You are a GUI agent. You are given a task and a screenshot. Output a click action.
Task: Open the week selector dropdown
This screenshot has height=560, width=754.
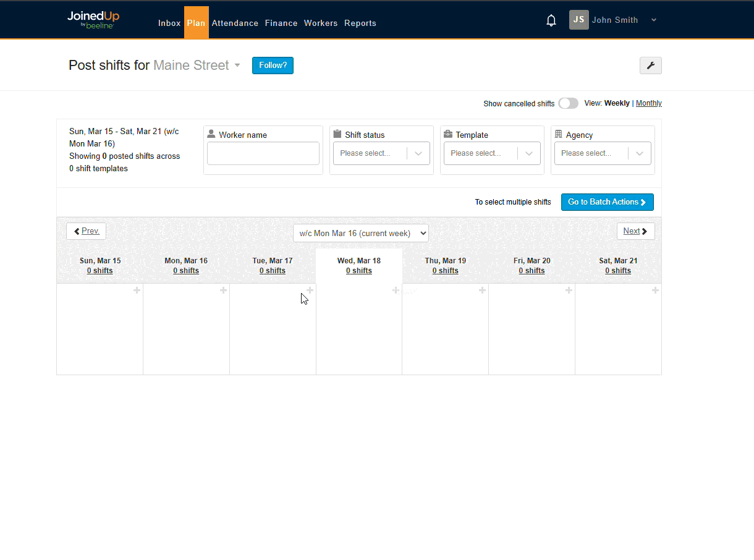pyautogui.click(x=360, y=233)
